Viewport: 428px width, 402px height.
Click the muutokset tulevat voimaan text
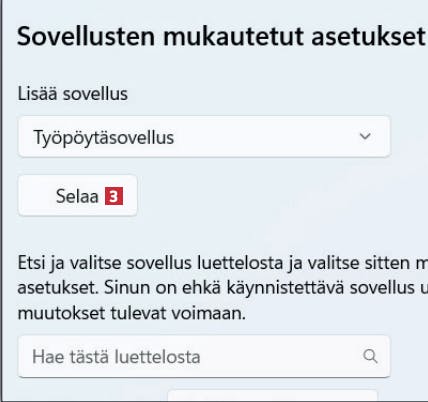click(131, 313)
